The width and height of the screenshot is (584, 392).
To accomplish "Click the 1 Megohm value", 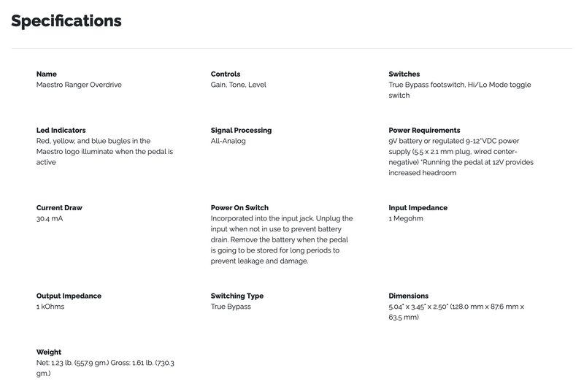I will click(406, 218).
